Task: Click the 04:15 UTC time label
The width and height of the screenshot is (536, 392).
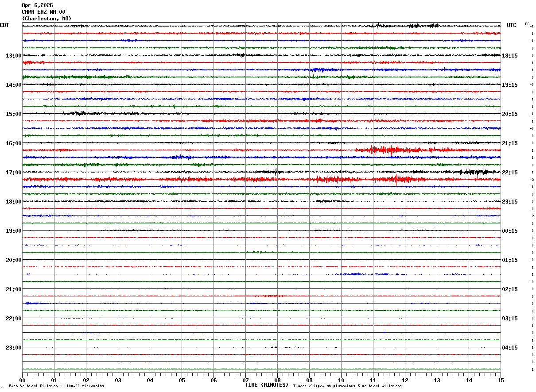Action: [509, 348]
